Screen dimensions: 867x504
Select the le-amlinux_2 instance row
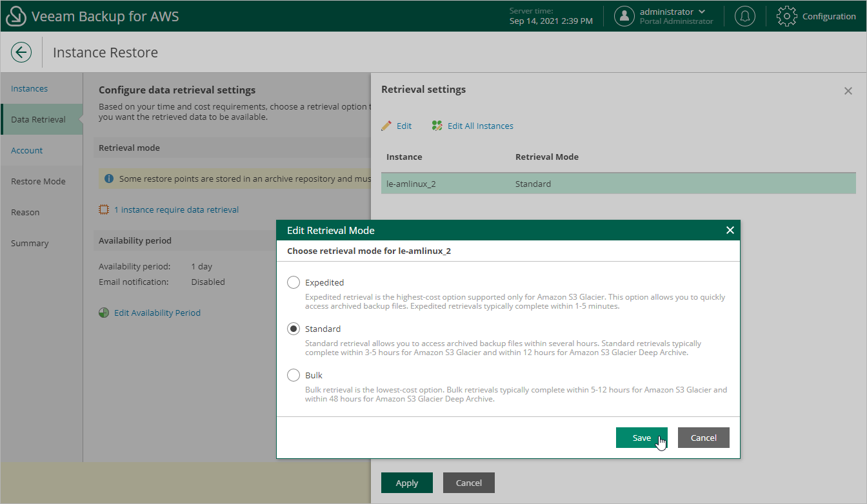click(618, 184)
